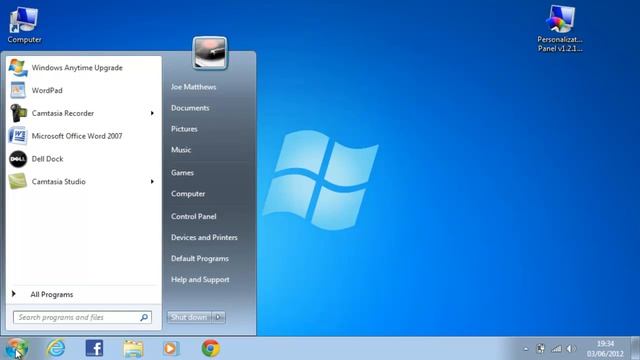640x360 pixels.
Task: Open Personalization Panel desktop shortcut
Action: click(560, 29)
